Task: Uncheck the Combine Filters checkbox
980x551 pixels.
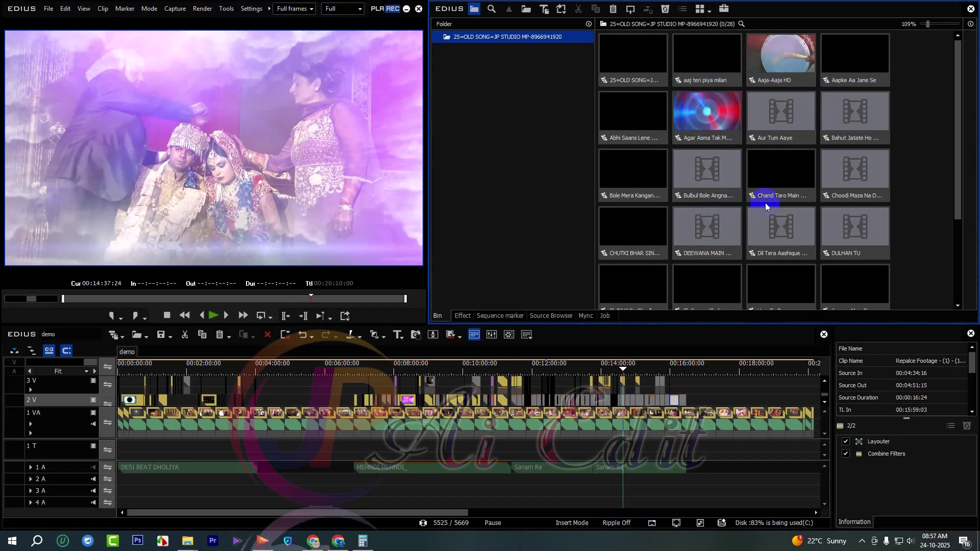Action: coord(846,454)
